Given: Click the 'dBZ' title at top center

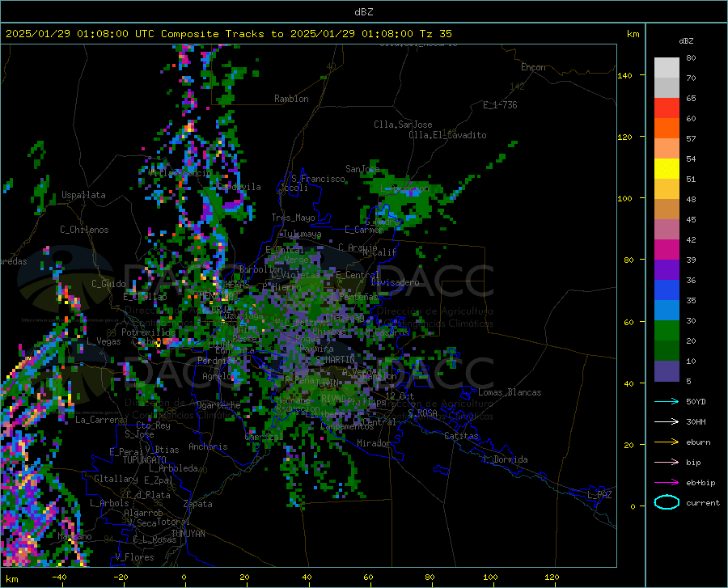Looking at the screenshot, I should (363, 12).
